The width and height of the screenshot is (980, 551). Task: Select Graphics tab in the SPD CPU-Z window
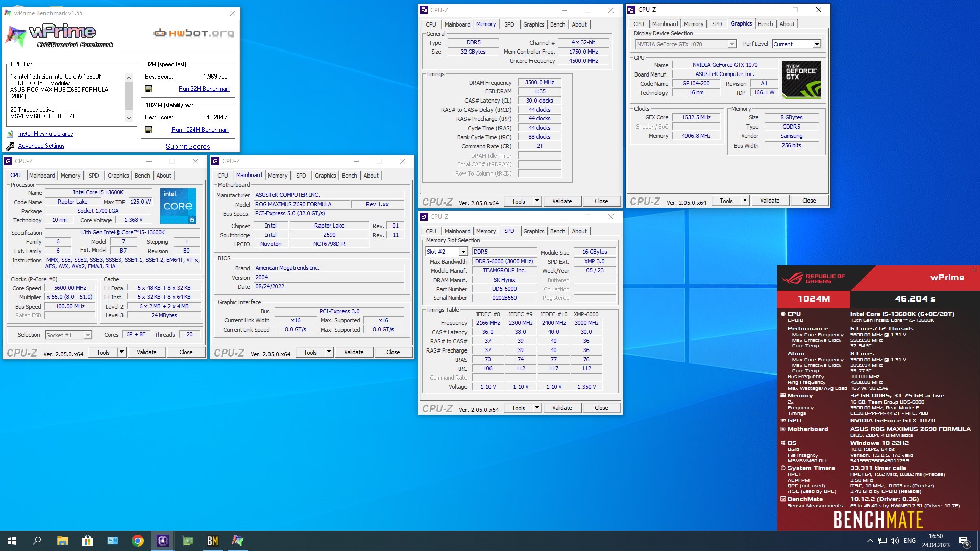534,231
